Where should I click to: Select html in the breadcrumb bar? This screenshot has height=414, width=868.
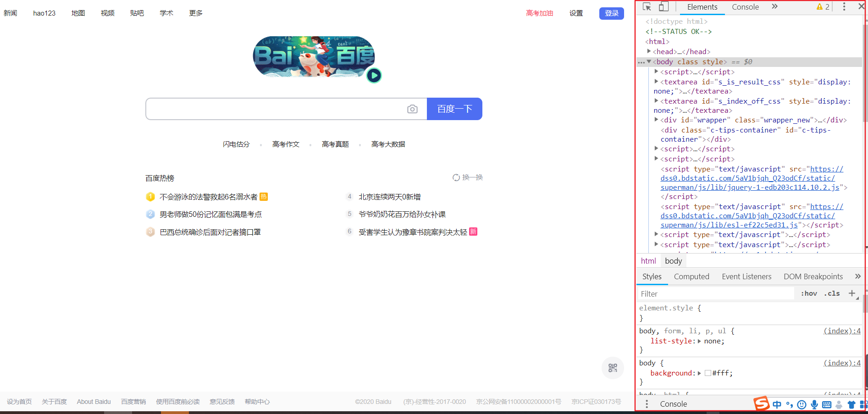(648, 261)
